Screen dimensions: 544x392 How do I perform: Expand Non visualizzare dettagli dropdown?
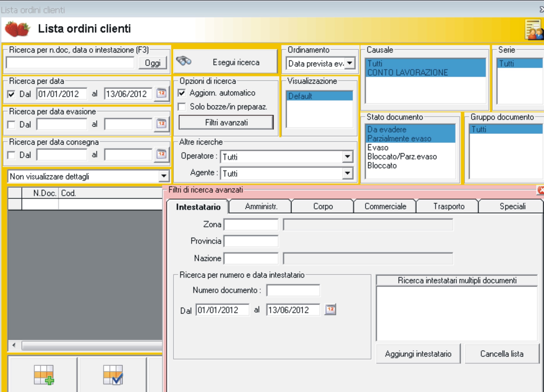[164, 176]
